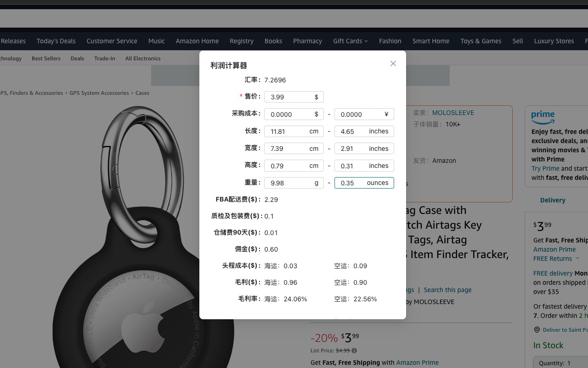Open Customer Service nav item
This screenshot has width=588, height=368.
click(x=112, y=41)
